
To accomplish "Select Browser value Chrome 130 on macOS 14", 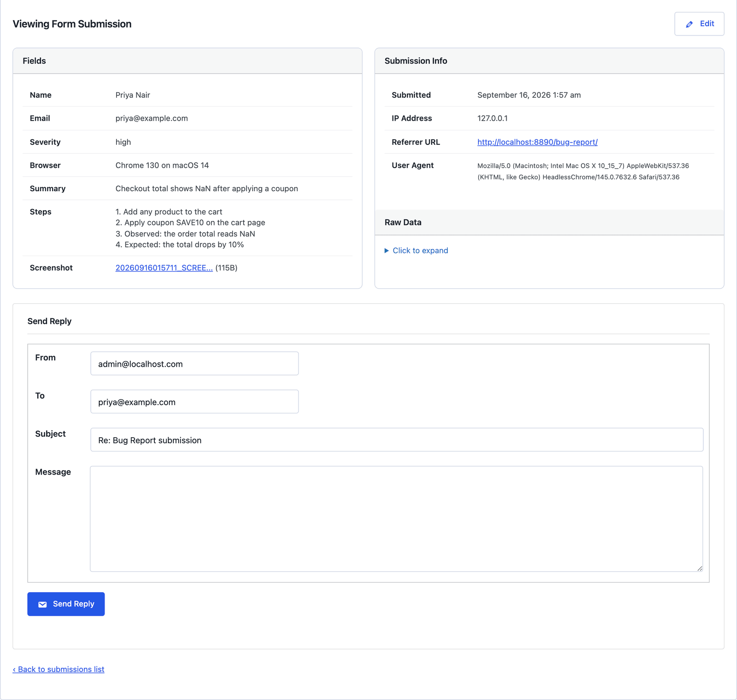I will pyautogui.click(x=162, y=165).
